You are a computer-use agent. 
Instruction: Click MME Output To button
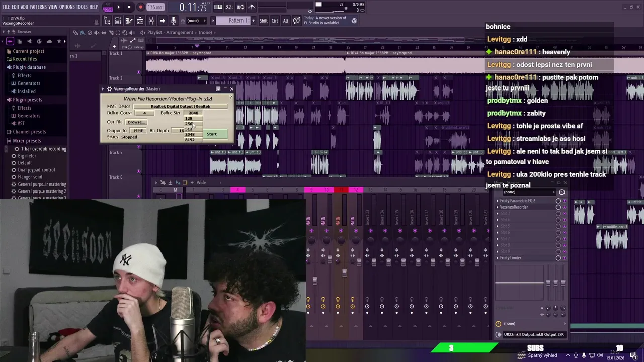(138, 131)
